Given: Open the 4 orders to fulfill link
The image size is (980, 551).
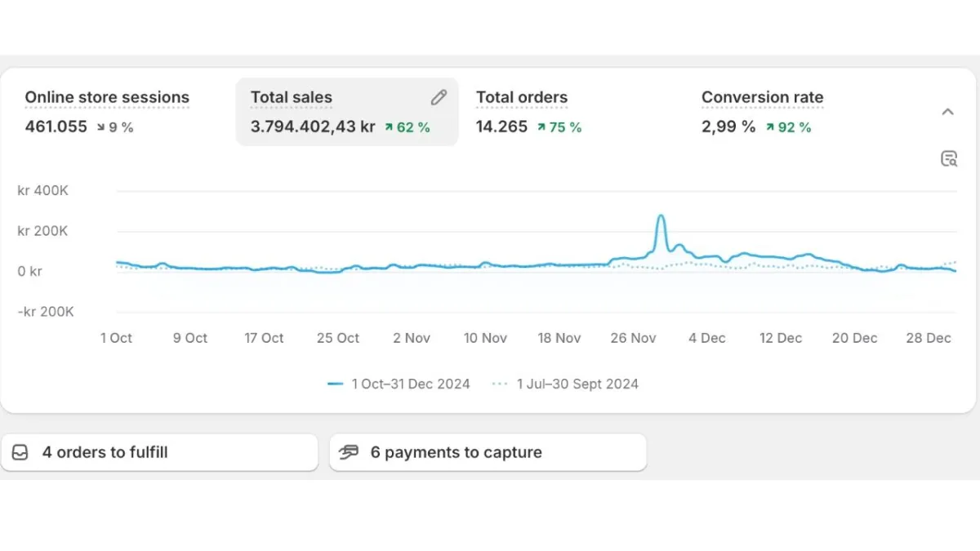Looking at the screenshot, I should click(x=105, y=452).
